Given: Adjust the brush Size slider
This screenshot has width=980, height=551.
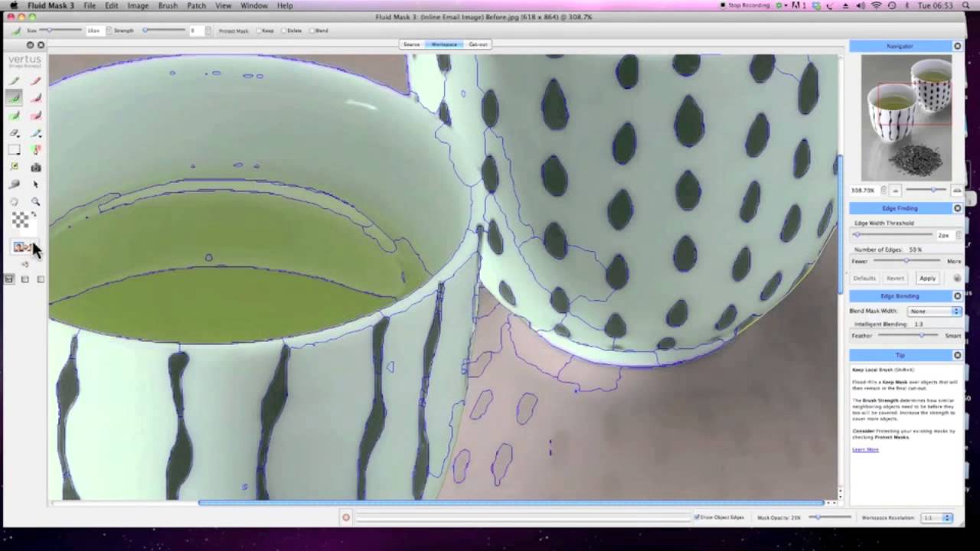Looking at the screenshot, I should pyautogui.click(x=60, y=31).
